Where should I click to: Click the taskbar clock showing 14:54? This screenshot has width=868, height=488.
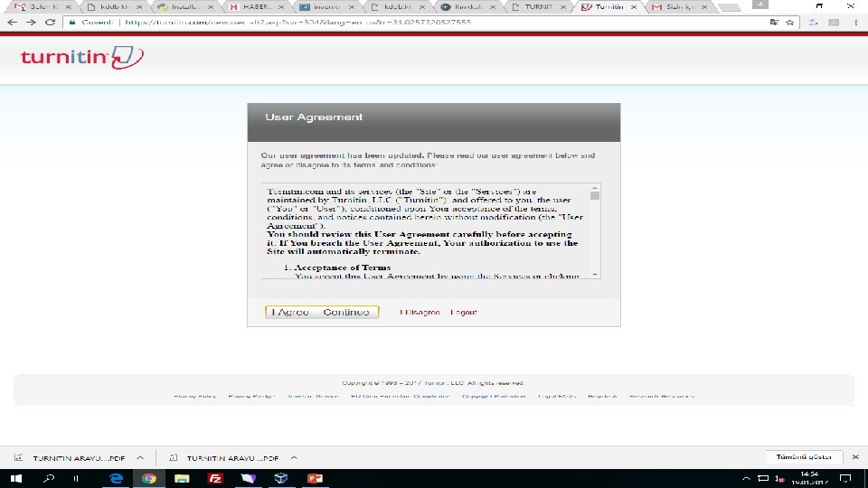coord(810,478)
